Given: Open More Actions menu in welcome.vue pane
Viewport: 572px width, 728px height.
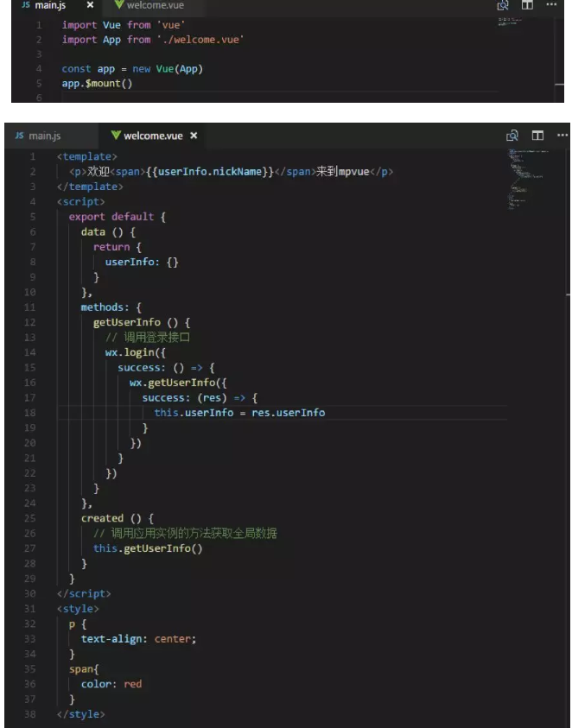Looking at the screenshot, I should click(562, 136).
